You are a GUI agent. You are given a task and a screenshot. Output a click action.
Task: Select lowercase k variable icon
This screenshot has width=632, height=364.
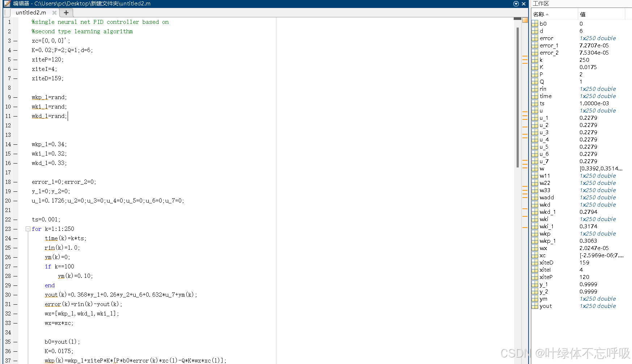[x=535, y=60]
